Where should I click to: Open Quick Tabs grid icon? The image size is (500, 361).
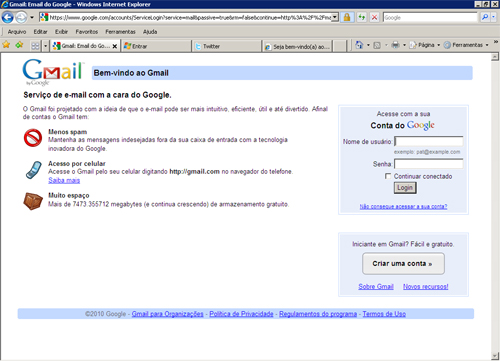tap(35, 46)
